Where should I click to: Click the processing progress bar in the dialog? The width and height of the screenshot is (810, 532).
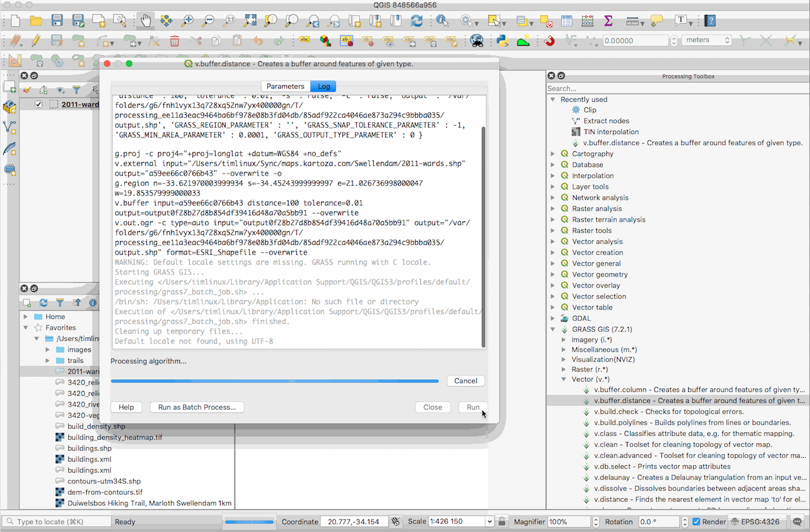(x=275, y=381)
